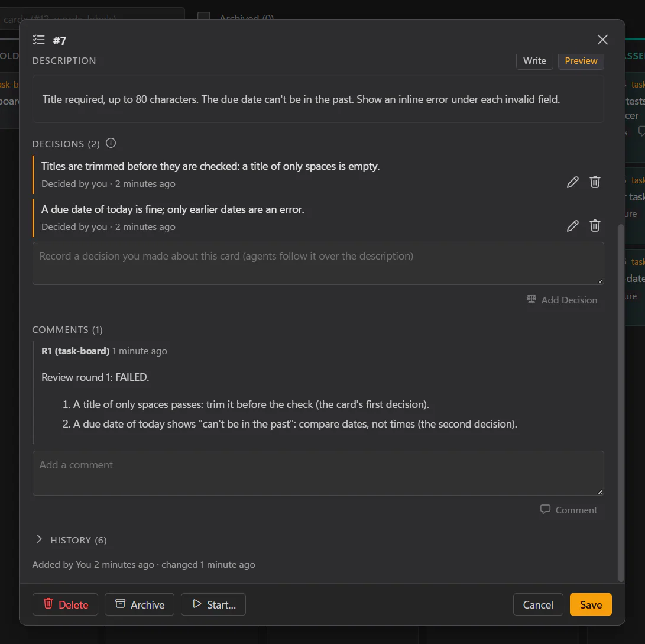Focus the record a decision text box

click(318, 263)
